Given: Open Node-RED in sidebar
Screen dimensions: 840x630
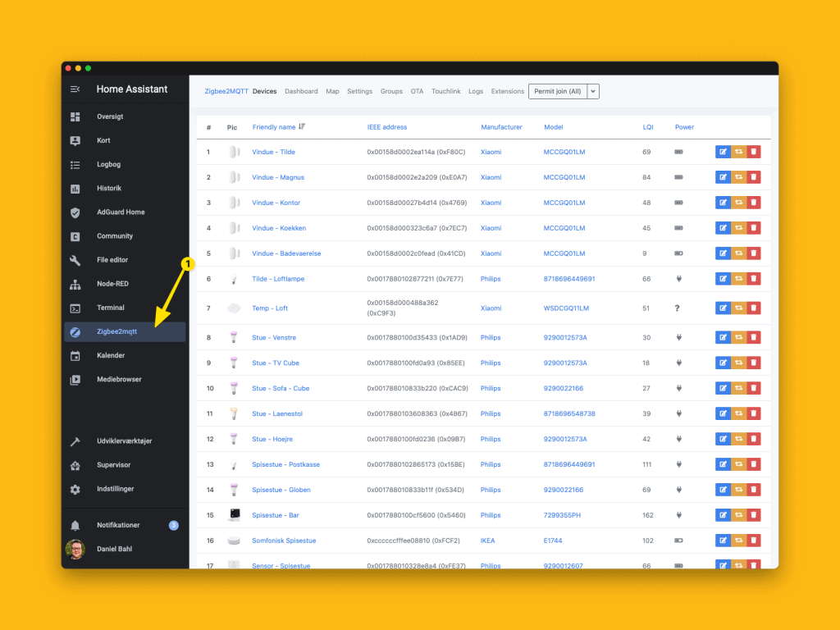Looking at the screenshot, I should tap(125, 284).
